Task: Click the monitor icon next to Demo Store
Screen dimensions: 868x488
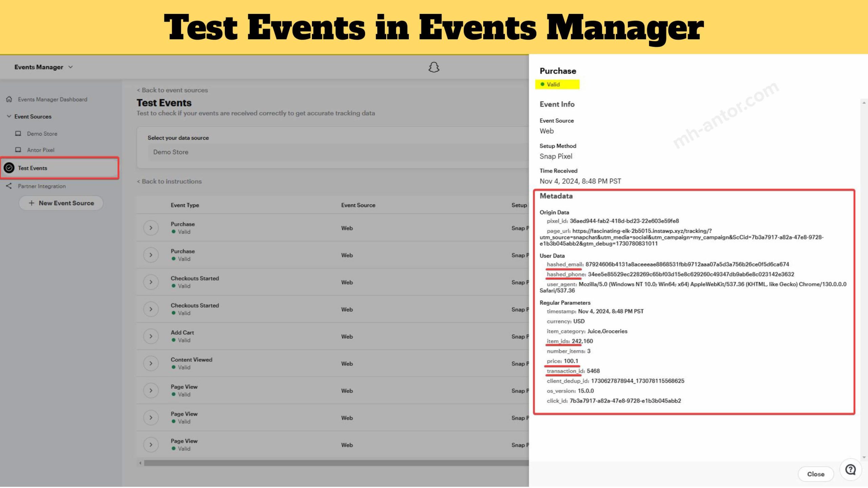Action: point(18,134)
